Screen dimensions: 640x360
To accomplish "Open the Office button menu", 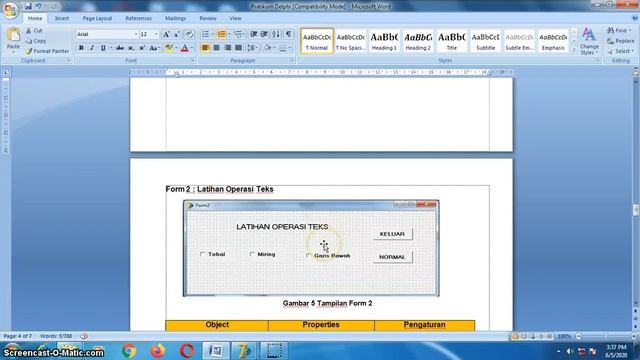I will [x=10, y=10].
